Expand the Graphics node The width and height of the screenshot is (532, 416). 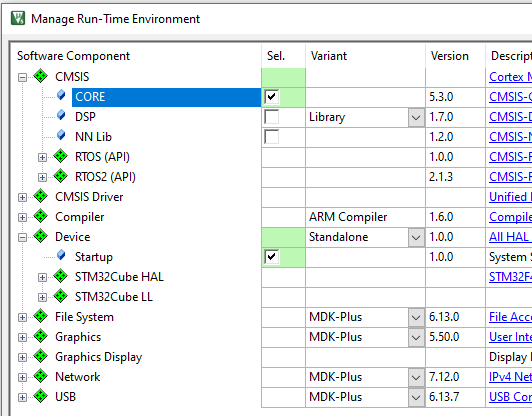click(22, 338)
